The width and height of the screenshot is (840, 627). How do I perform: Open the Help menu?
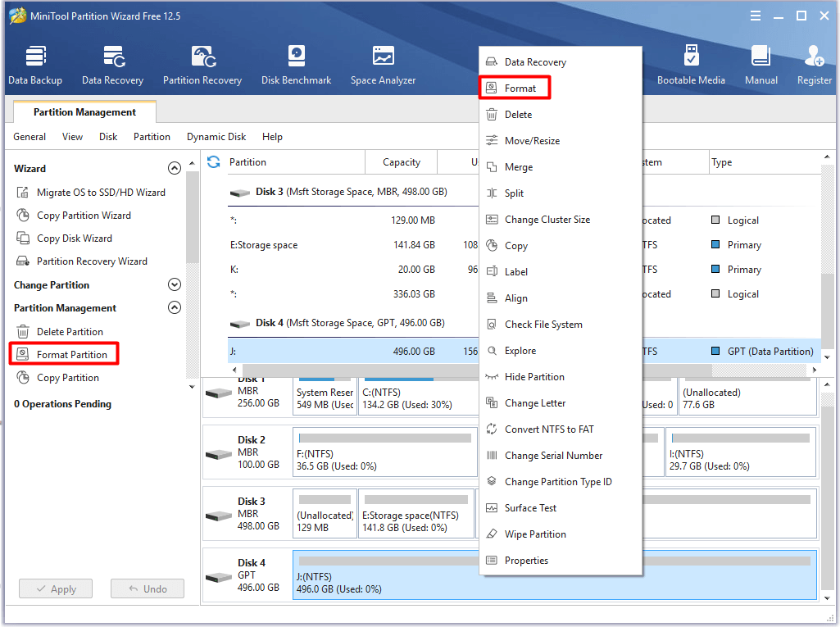tap(272, 137)
